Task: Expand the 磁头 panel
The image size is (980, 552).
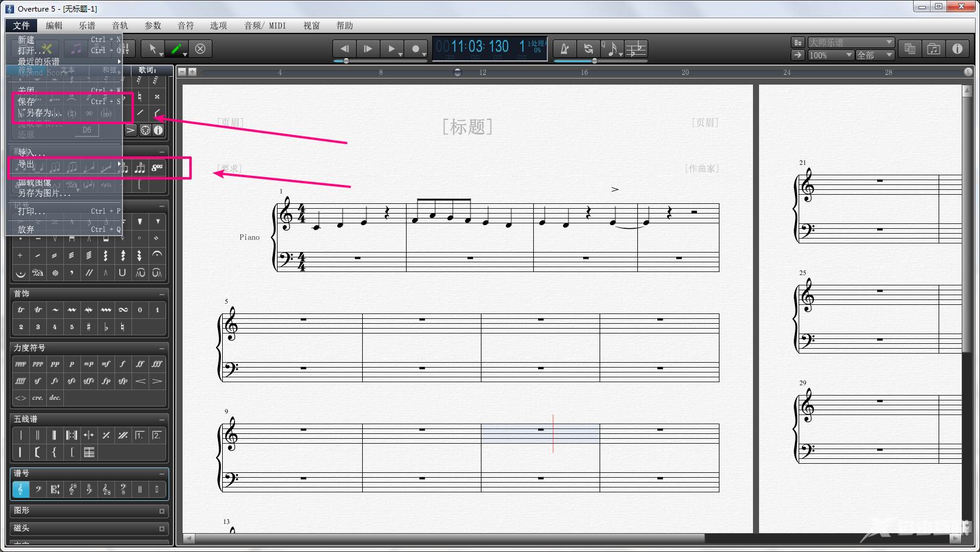Action: click(x=162, y=529)
